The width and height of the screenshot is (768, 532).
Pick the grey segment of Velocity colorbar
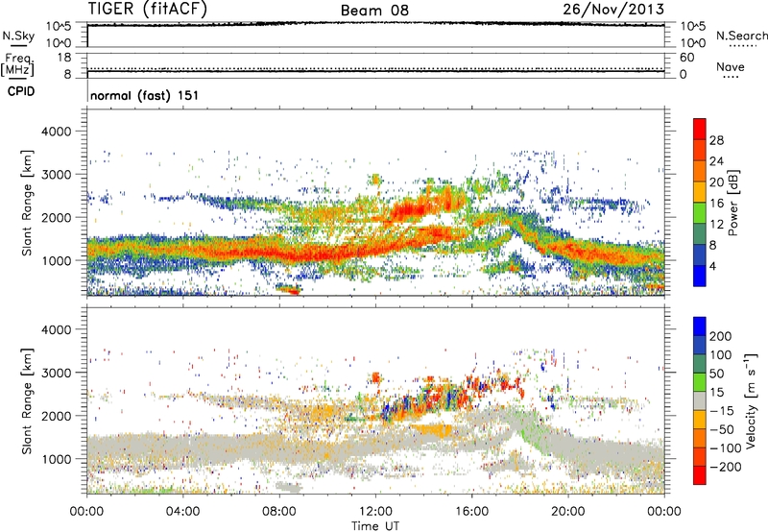coord(700,400)
